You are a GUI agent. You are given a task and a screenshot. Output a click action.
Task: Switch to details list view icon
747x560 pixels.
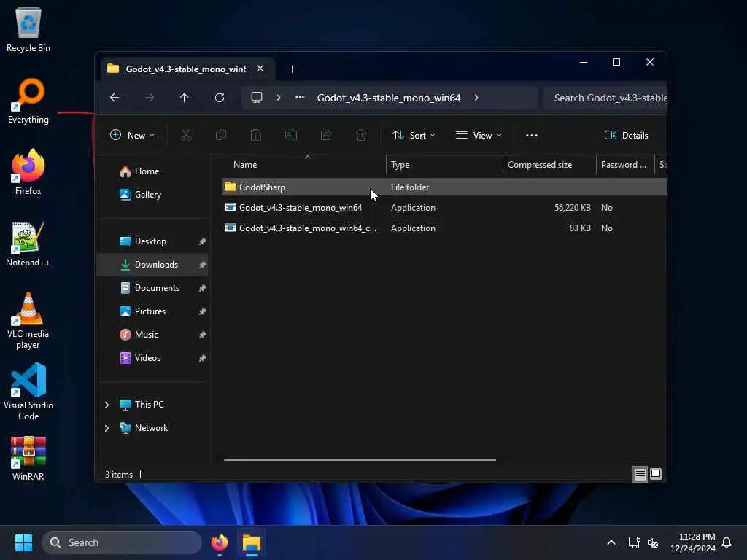coord(640,474)
